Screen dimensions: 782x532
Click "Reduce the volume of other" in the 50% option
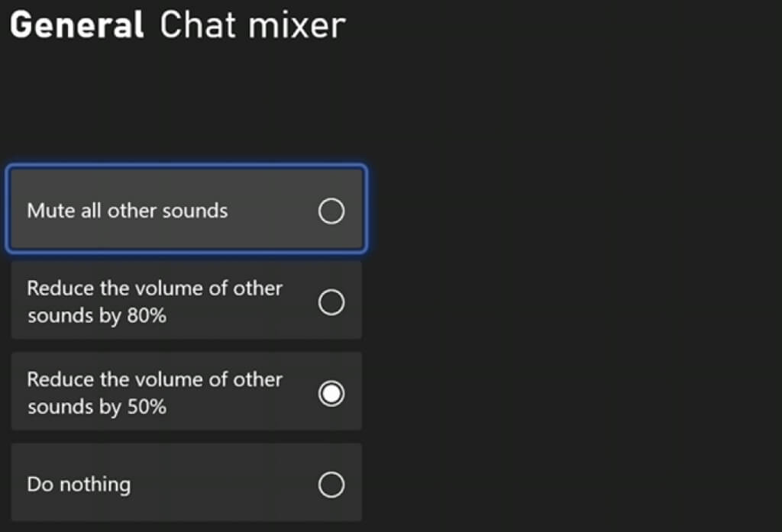coord(154,379)
